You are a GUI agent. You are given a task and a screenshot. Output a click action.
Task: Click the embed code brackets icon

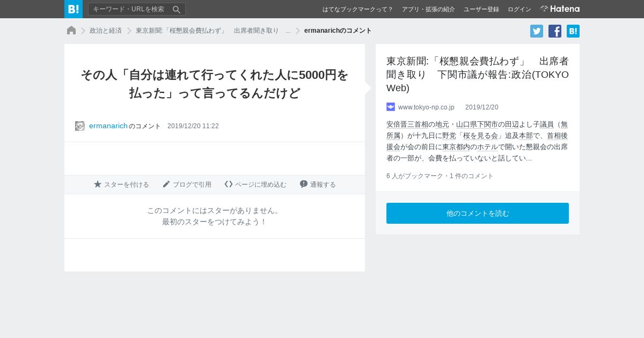229,184
